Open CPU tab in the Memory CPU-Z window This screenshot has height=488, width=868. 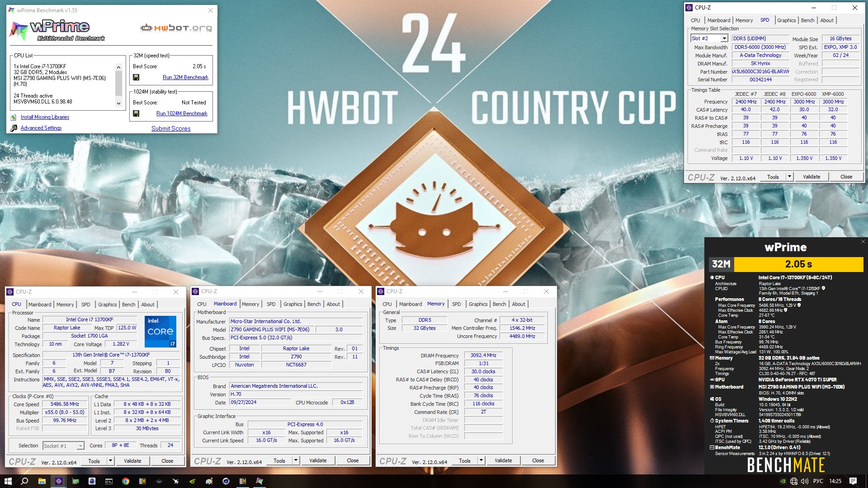point(387,304)
